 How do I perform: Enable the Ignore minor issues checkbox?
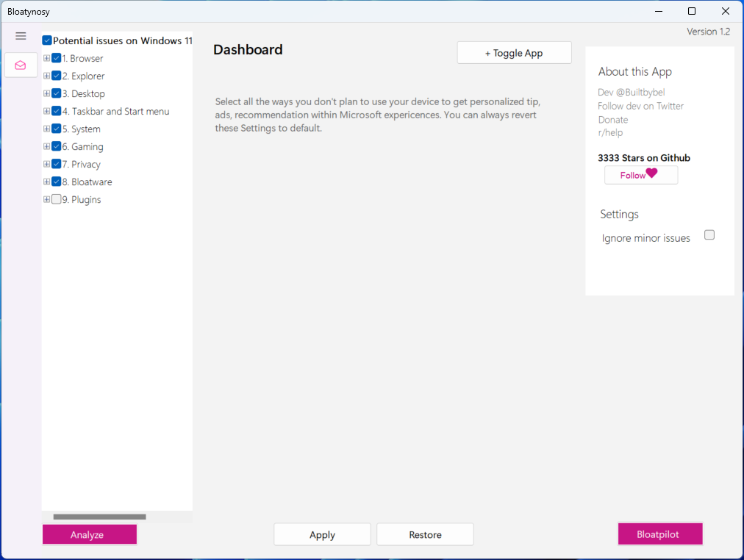tap(709, 234)
